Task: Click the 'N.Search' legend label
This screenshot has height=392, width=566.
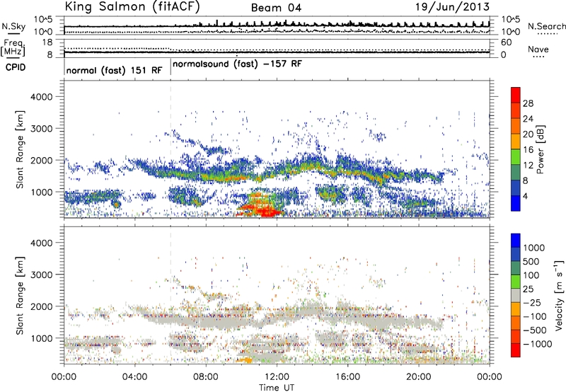Action: (x=546, y=26)
